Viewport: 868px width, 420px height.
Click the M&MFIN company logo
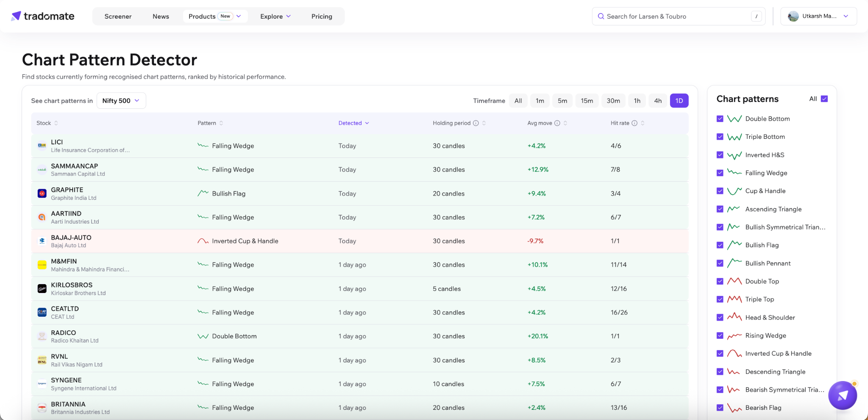(x=42, y=265)
